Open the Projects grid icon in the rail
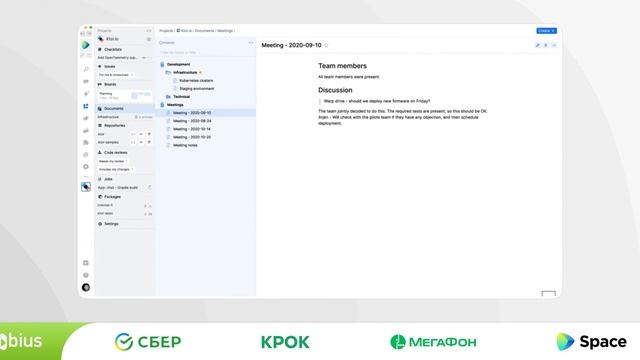Image resolution: width=640 pixels, height=360 pixels. point(86,106)
